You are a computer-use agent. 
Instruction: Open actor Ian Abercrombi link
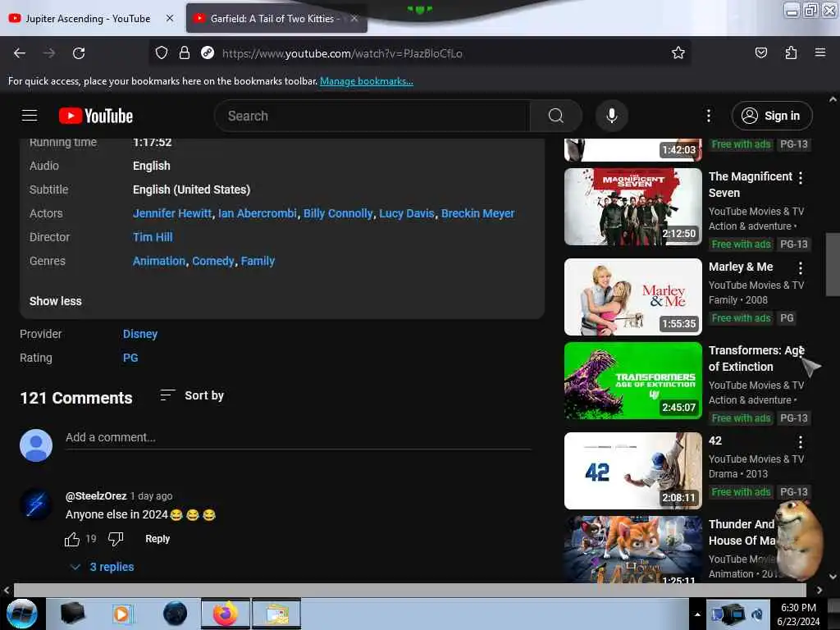257,213
